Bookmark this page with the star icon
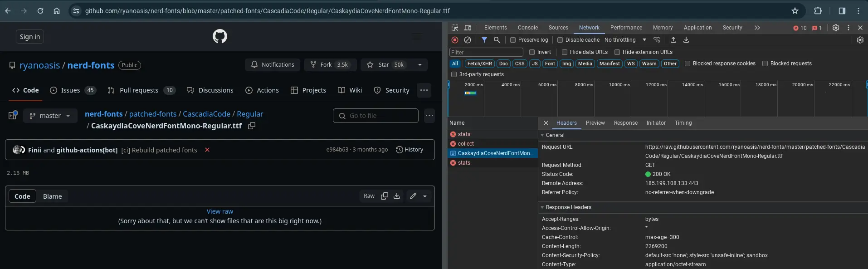This screenshot has width=868, height=269. tap(795, 11)
